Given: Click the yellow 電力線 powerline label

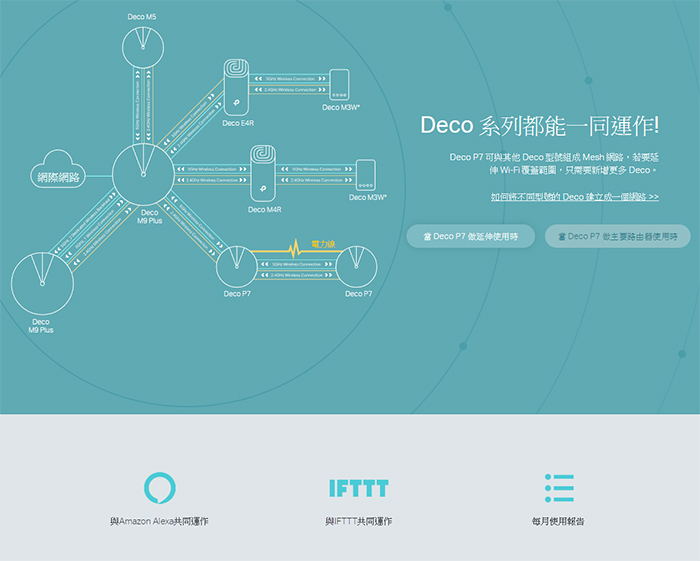Looking at the screenshot, I should pos(324,243).
